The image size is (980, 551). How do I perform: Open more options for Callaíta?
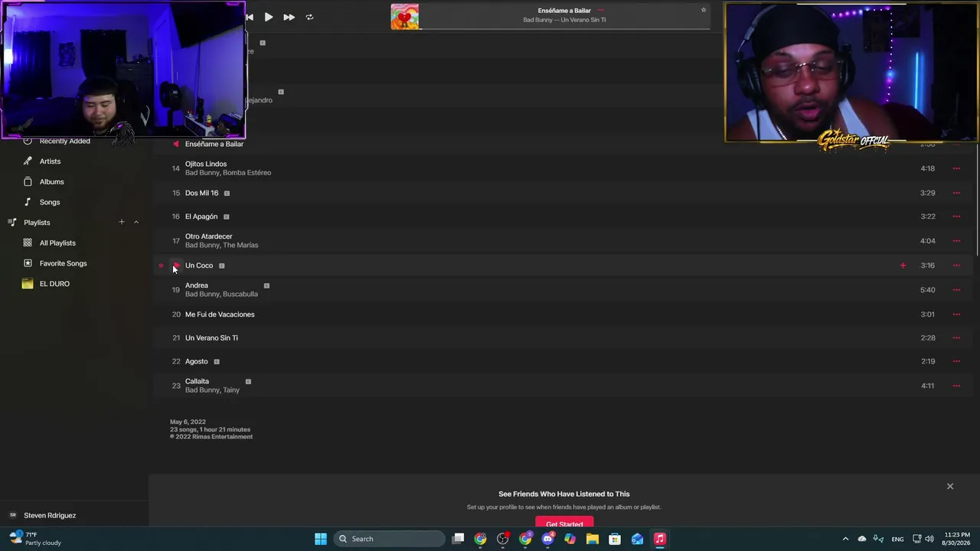pyautogui.click(x=956, y=386)
